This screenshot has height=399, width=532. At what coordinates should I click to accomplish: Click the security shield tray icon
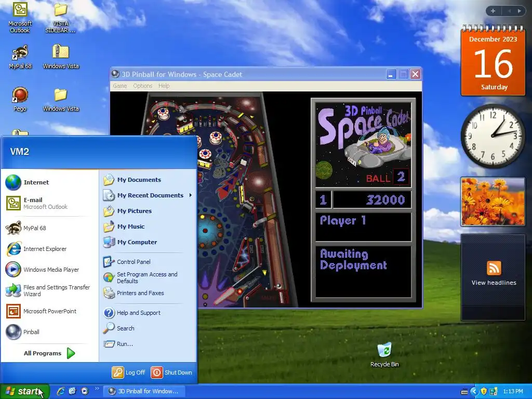click(x=484, y=392)
